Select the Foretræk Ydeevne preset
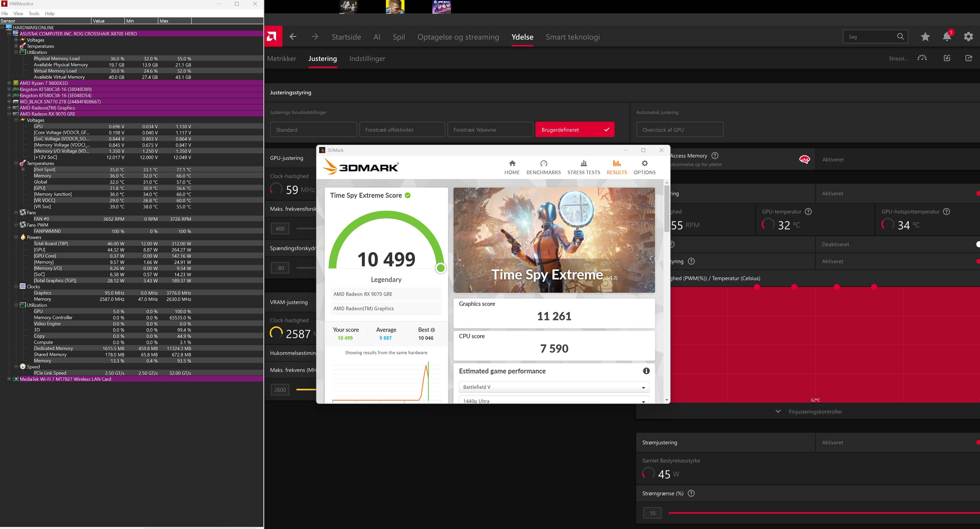The width and height of the screenshot is (980, 529). coord(490,130)
